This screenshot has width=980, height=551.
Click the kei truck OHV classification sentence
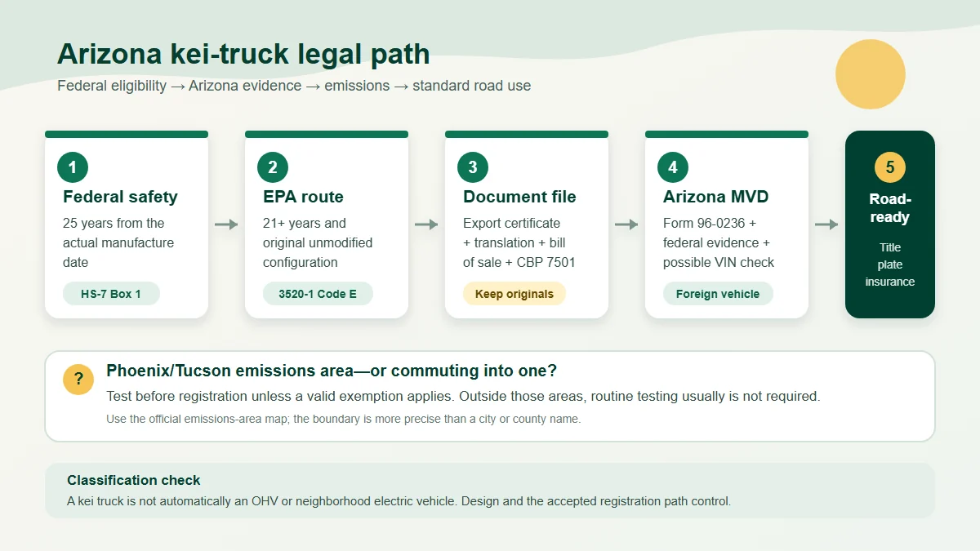pyautogui.click(x=399, y=501)
